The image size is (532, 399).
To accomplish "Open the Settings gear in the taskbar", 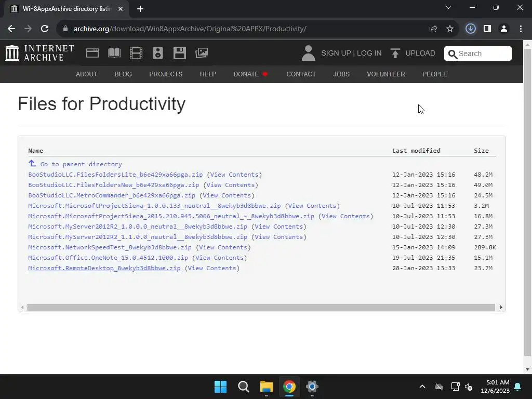I will tap(312, 387).
